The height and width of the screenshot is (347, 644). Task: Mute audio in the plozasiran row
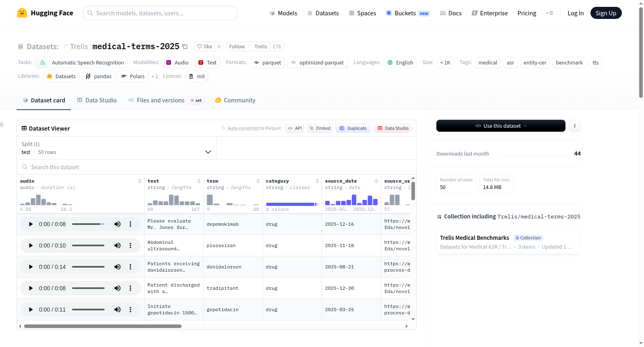coord(118,245)
